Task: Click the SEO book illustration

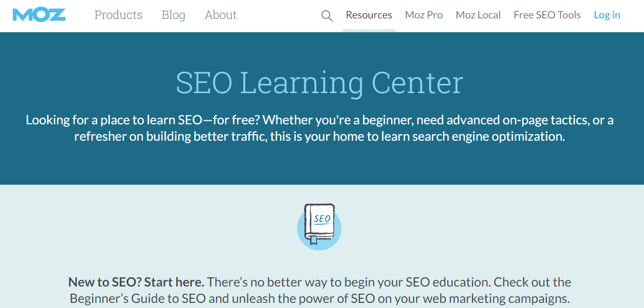Action: click(319, 226)
